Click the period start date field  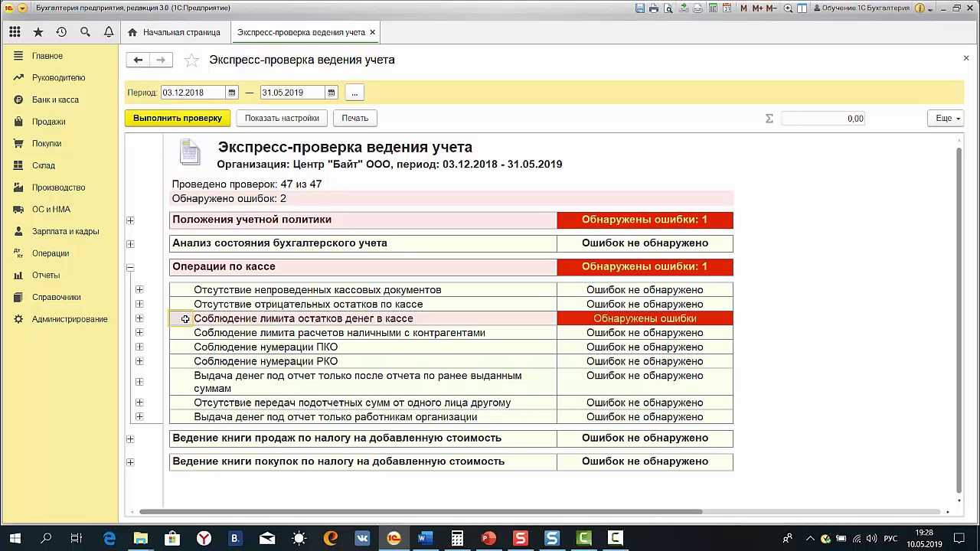(193, 93)
